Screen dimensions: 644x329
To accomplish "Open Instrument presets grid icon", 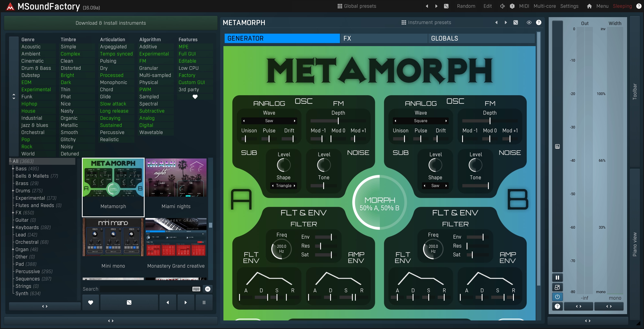I will click(403, 22).
